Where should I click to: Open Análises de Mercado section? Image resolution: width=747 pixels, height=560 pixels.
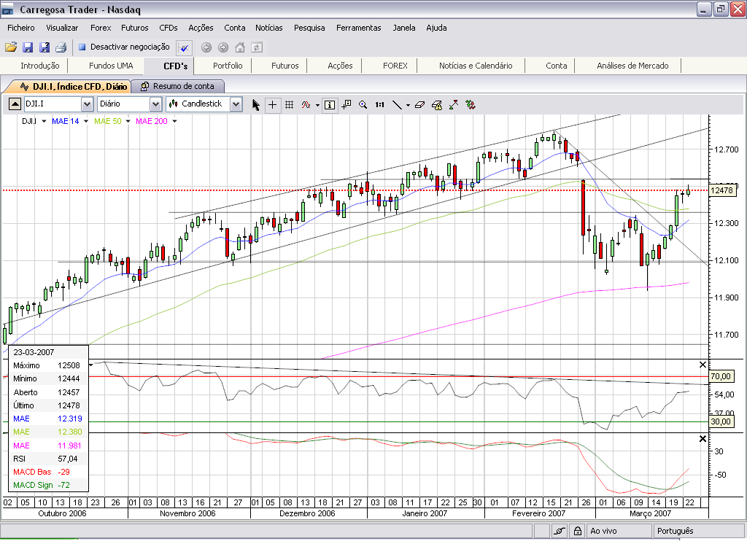[x=632, y=66]
